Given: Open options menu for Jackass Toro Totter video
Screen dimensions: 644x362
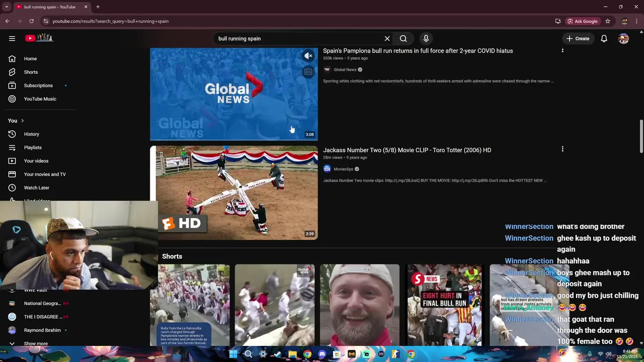Looking at the screenshot, I should (562, 149).
